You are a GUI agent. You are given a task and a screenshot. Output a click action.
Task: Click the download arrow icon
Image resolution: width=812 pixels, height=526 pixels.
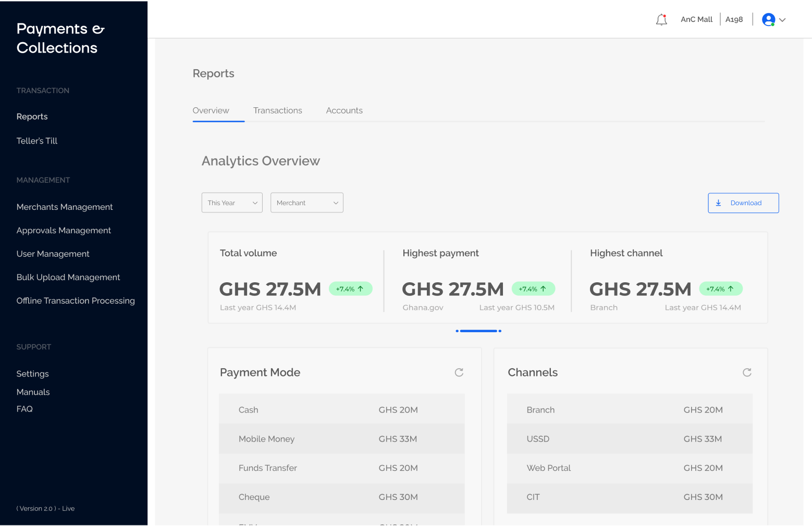tap(718, 203)
